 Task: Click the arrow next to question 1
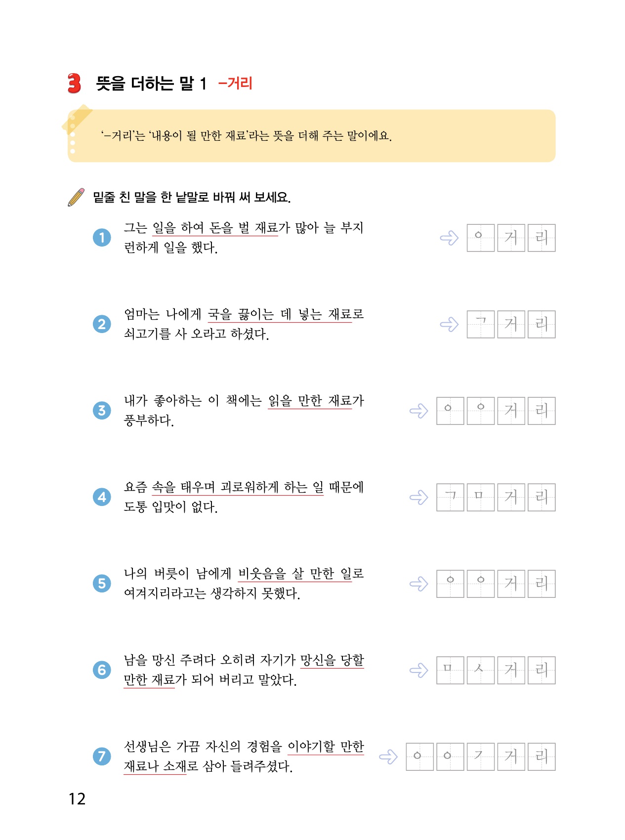pyautogui.click(x=449, y=238)
